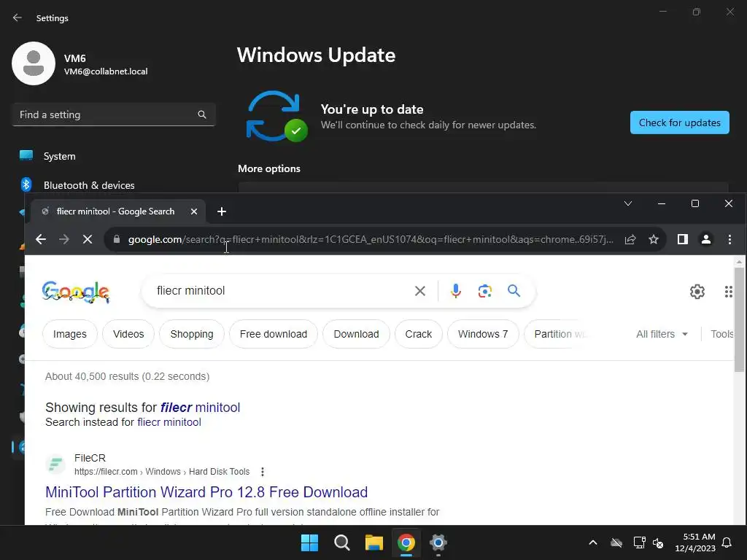This screenshot has height=560, width=747.
Task: Open Chrome three-dot menu
Action: tap(729, 239)
